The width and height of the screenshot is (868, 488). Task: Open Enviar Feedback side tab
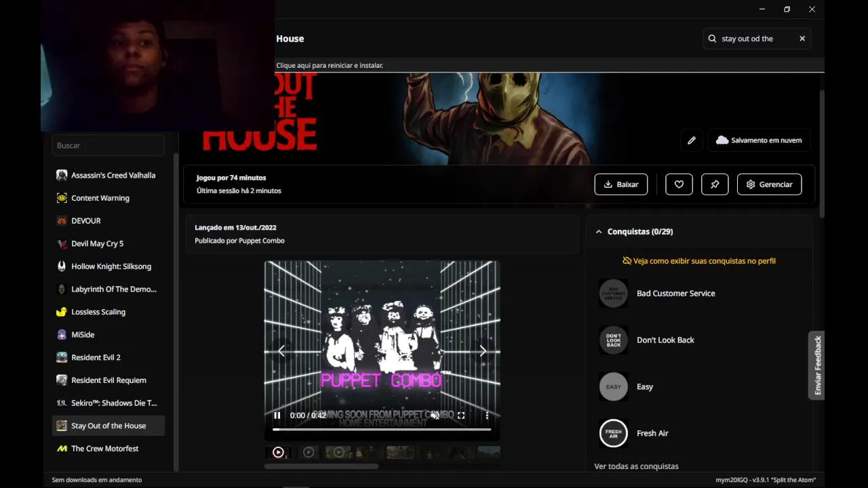(x=817, y=365)
